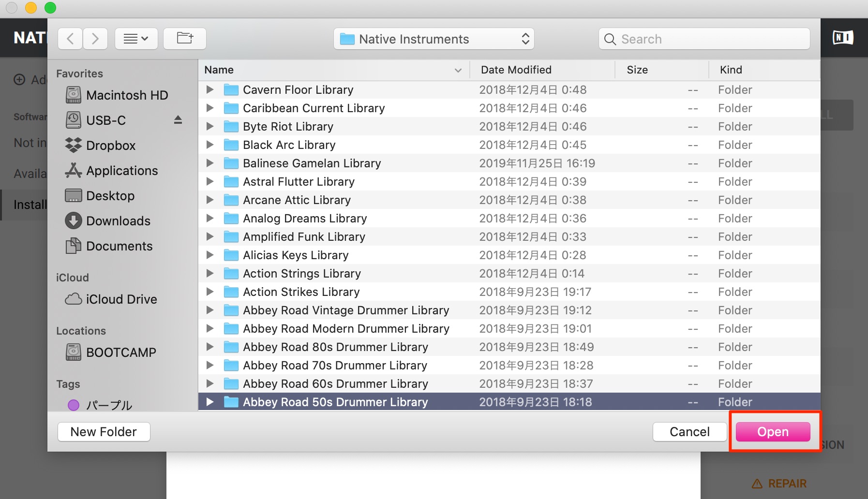The image size is (868, 499).
Task: Click the New Folder button
Action: pyautogui.click(x=104, y=432)
